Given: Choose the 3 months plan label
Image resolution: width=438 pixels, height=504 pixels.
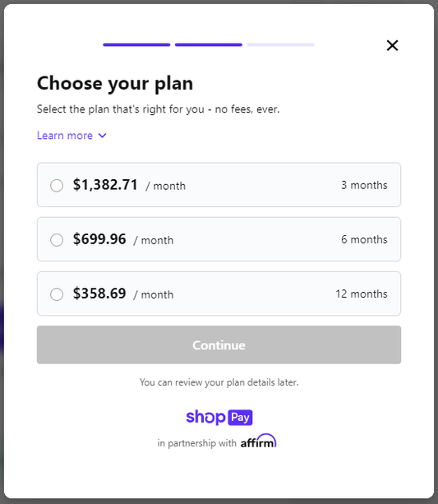Looking at the screenshot, I should click(364, 185).
